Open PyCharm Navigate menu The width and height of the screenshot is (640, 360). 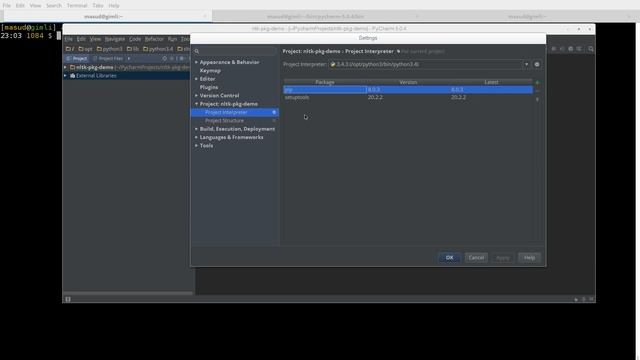point(115,39)
